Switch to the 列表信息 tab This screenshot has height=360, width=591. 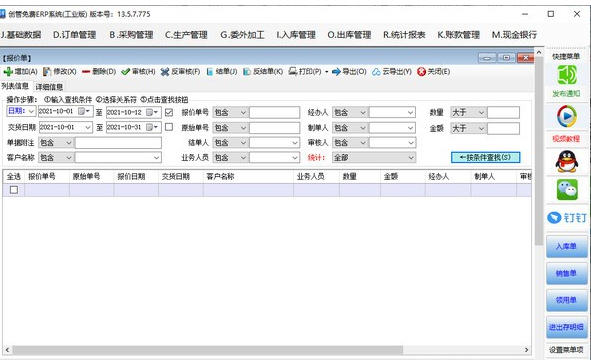15,86
